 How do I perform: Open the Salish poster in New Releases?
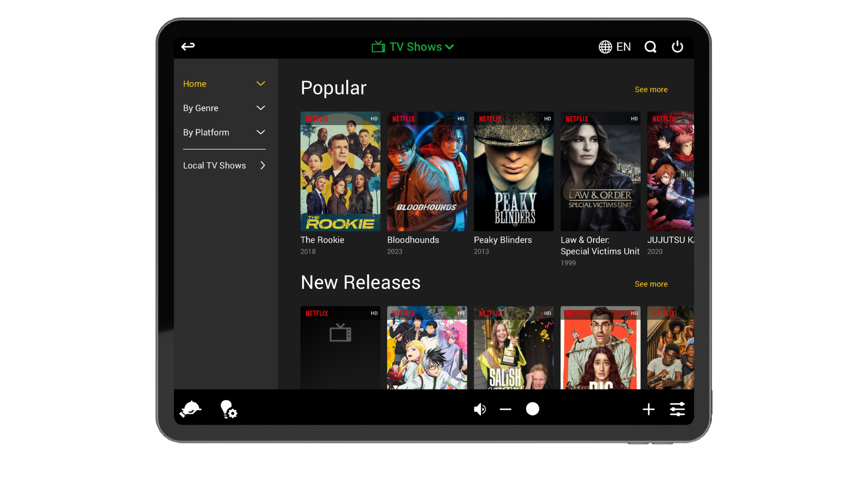514,347
